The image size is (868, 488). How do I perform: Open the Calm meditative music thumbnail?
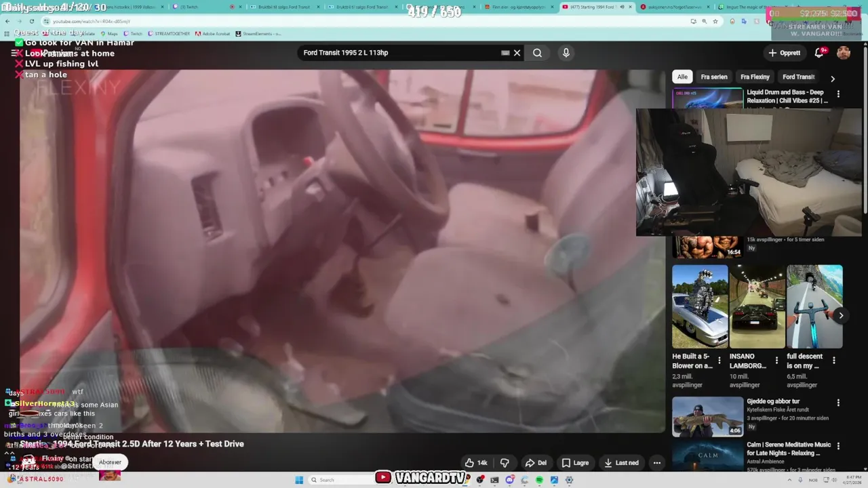point(707,455)
